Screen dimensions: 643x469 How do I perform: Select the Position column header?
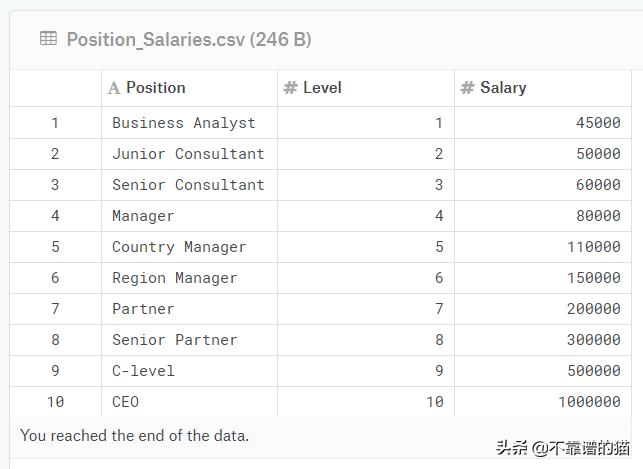pos(156,88)
